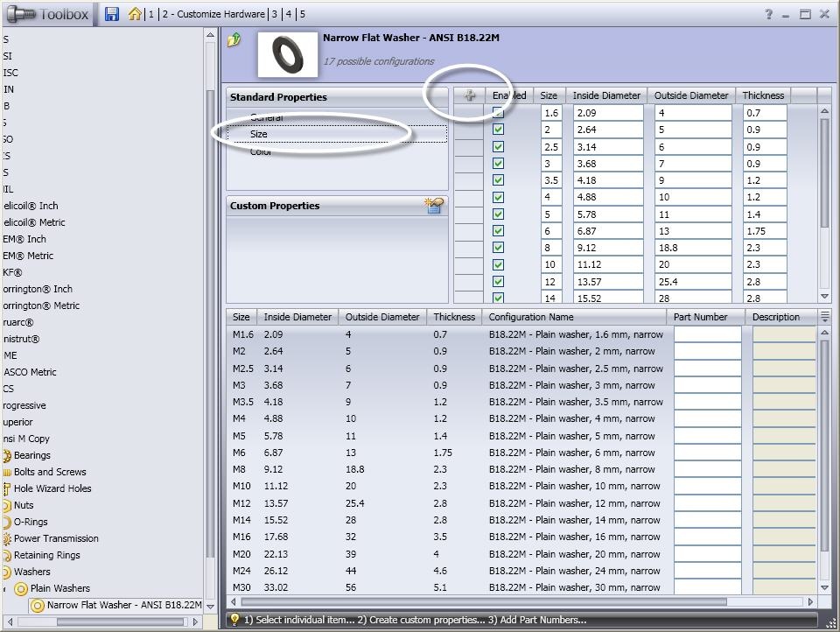Select the Torrington Inch tree item
The image size is (840, 632).
(x=38, y=289)
